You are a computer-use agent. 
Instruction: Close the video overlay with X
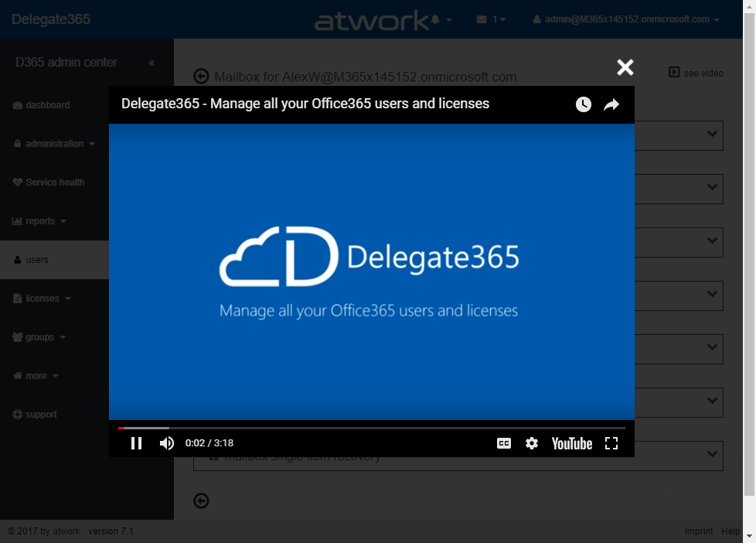tap(625, 67)
